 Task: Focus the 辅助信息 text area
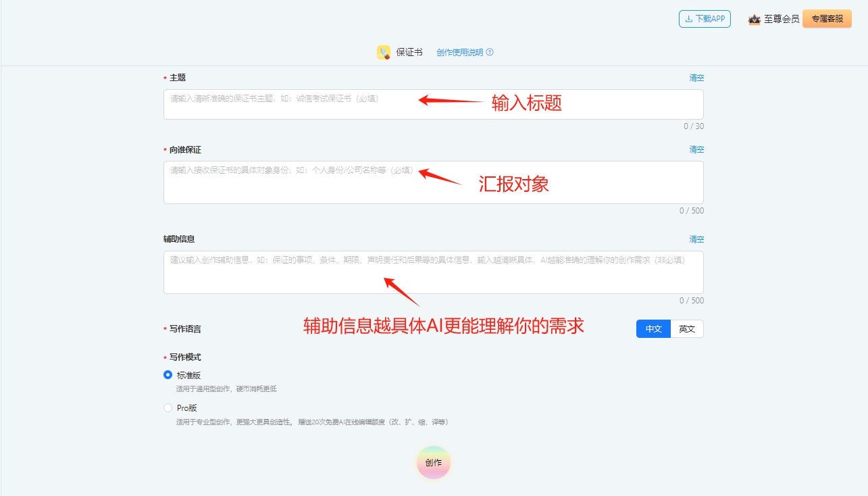click(433, 272)
